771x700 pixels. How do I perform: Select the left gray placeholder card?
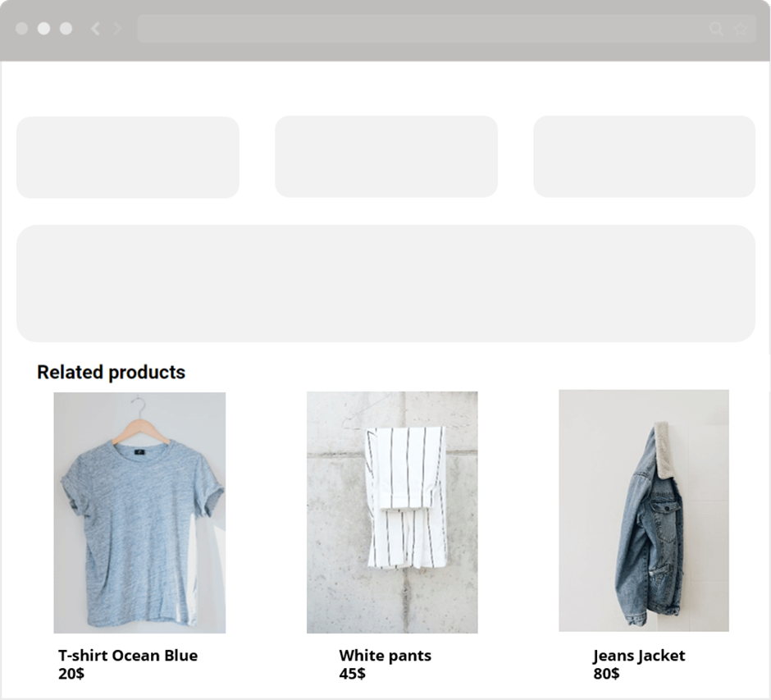(x=128, y=158)
